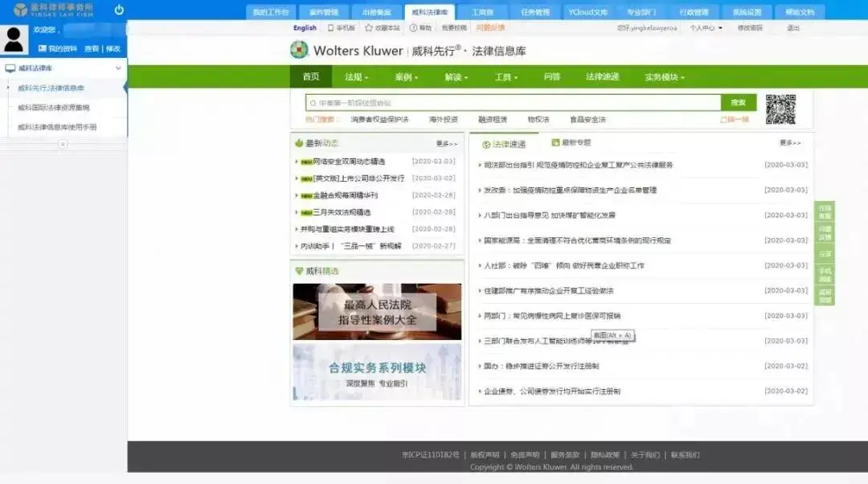Click the power logout icon
The height and width of the screenshot is (484, 868).
[x=119, y=10]
